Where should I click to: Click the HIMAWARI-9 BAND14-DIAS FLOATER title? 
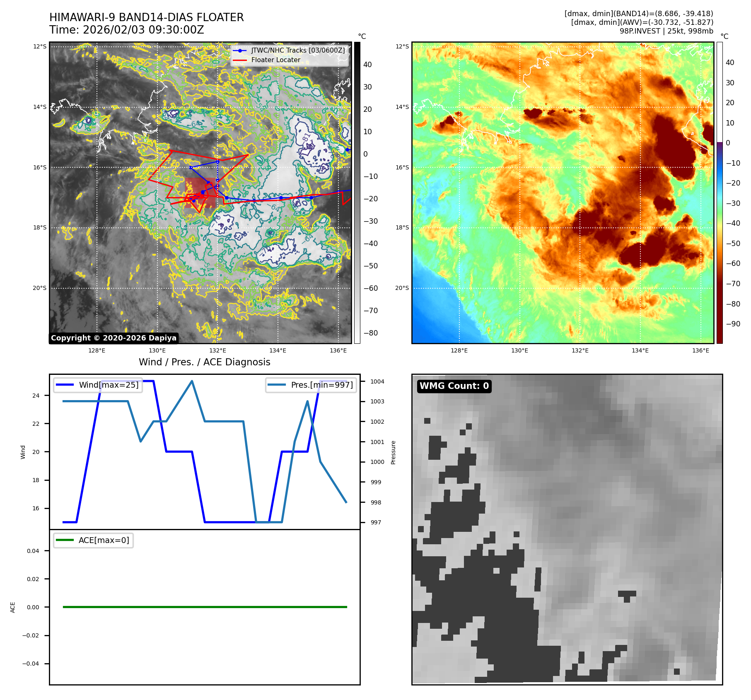[146, 17]
